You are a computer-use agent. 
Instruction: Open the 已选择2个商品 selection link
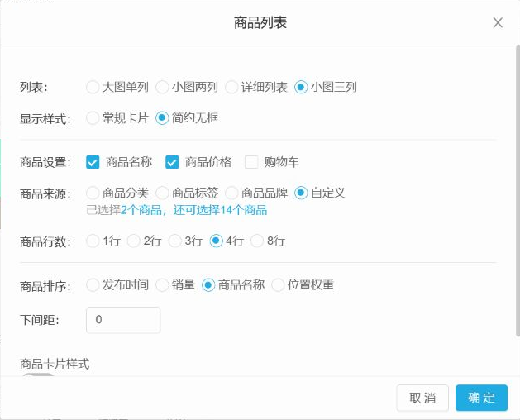tap(177, 210)
